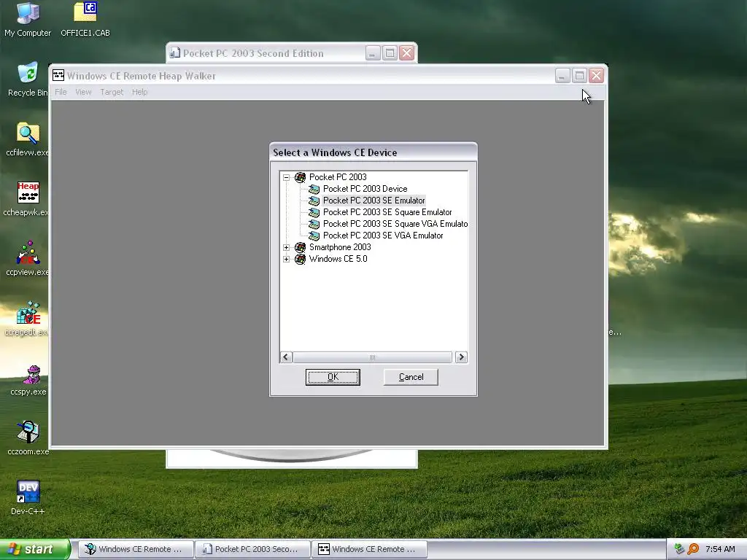Select the ccheapwk.exe Heap icon

[x=27, y=198]
